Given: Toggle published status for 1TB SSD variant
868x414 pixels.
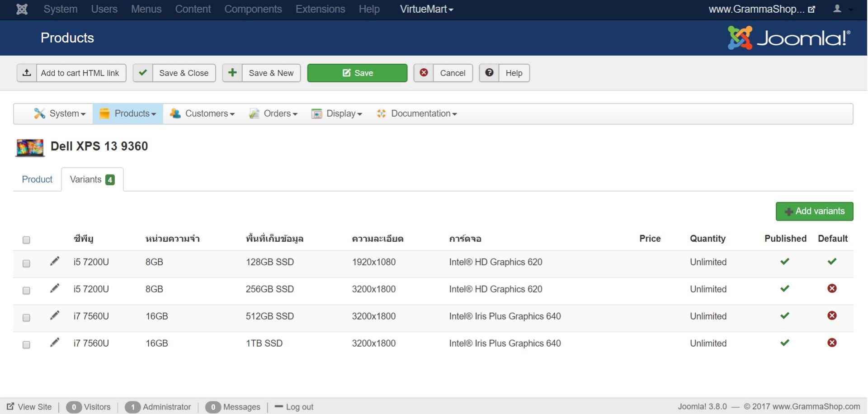Looking at the screenshot, I should [785, 343].
